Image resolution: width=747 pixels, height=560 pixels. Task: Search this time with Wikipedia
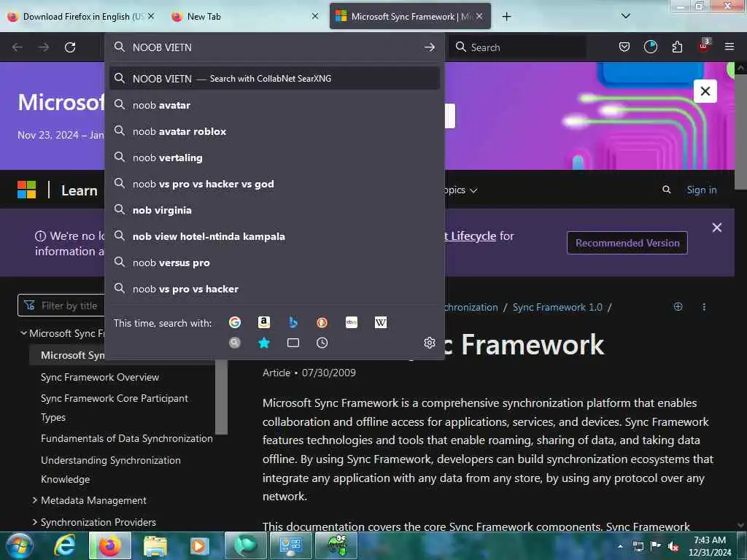pyautogui.click(x=381, y=322)
